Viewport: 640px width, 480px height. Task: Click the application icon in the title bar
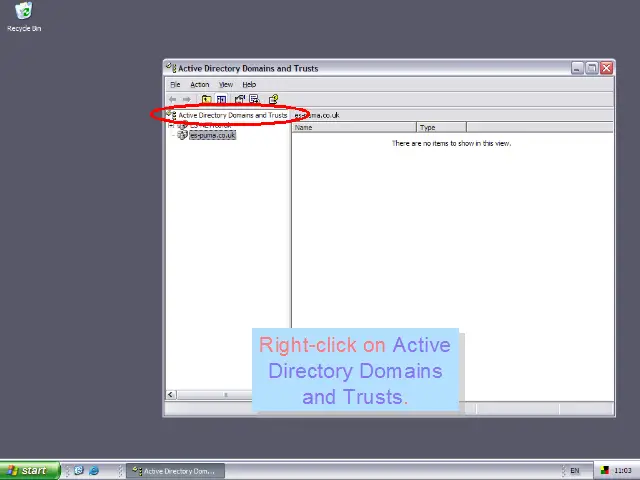point(171,68)
